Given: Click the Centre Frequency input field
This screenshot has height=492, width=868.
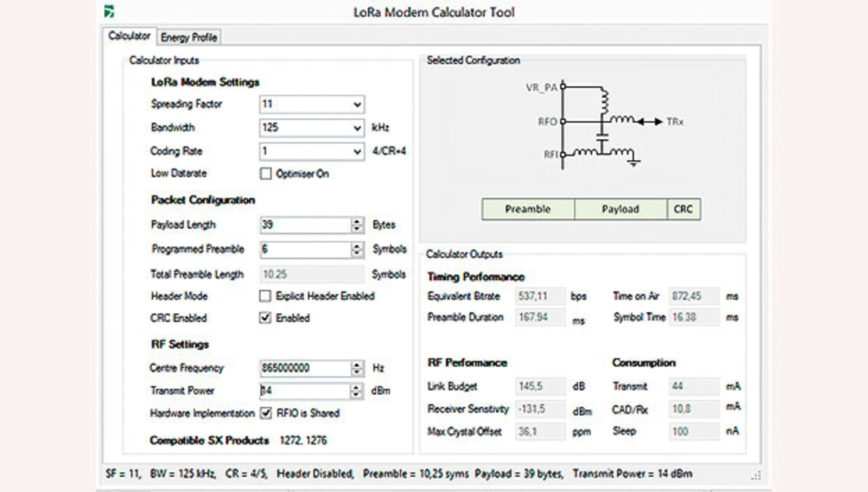Looking at the screenshot, I should [305, 368].
